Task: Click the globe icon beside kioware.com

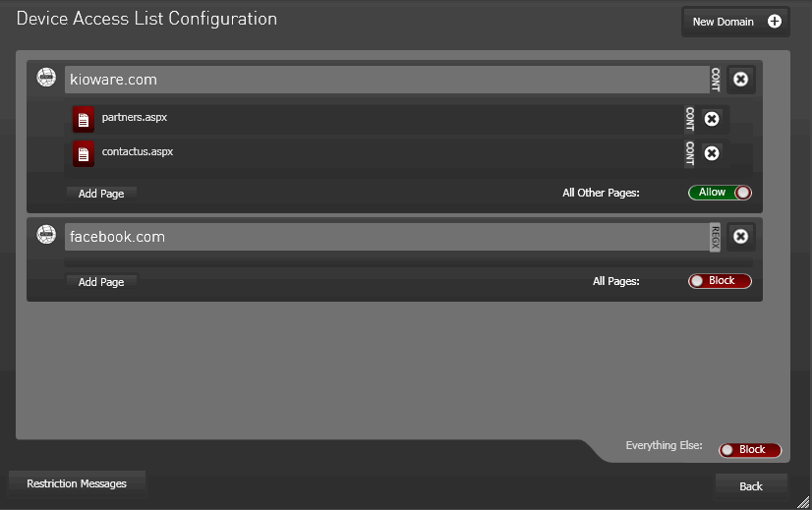Action: point(46,78)
